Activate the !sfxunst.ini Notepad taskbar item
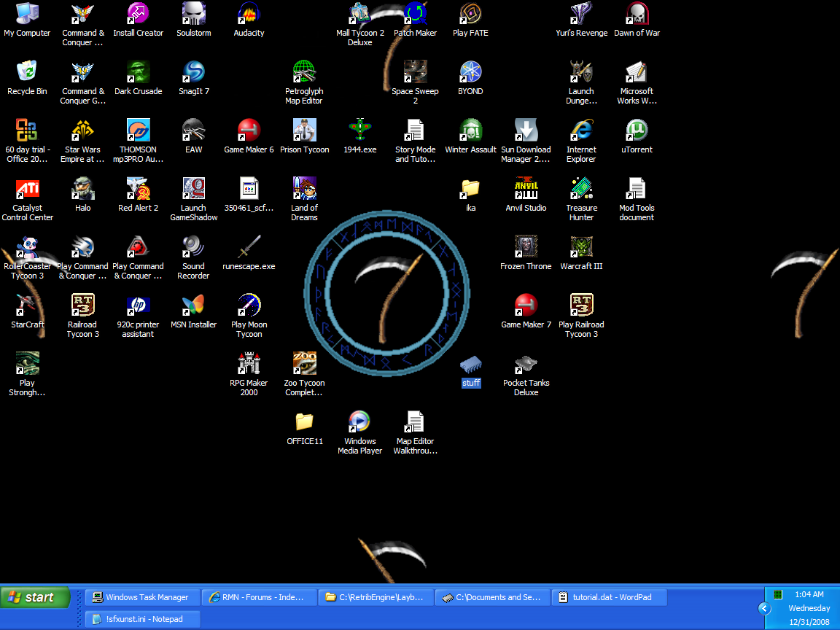This screenshot has height=630, width=840. [142, 619]
